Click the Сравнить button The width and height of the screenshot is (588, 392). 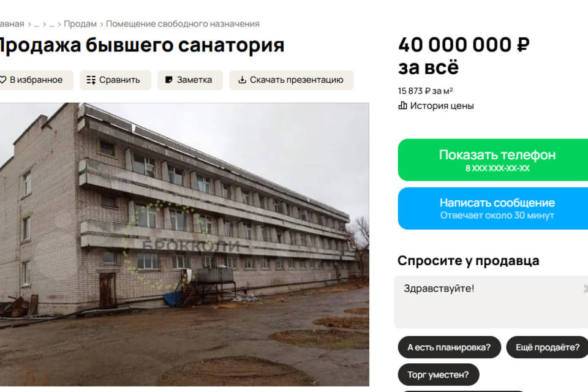pos(116,80)
